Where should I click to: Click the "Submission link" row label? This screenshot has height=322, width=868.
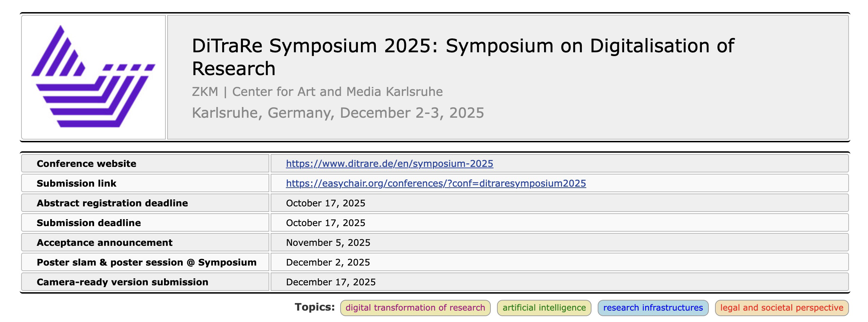[76, 184]
